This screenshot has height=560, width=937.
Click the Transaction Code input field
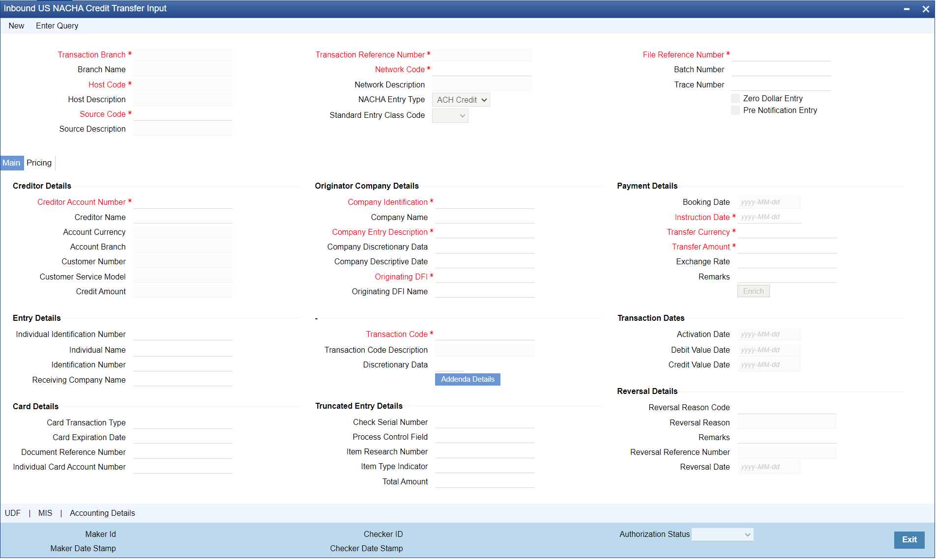click(x=485, y=335)
